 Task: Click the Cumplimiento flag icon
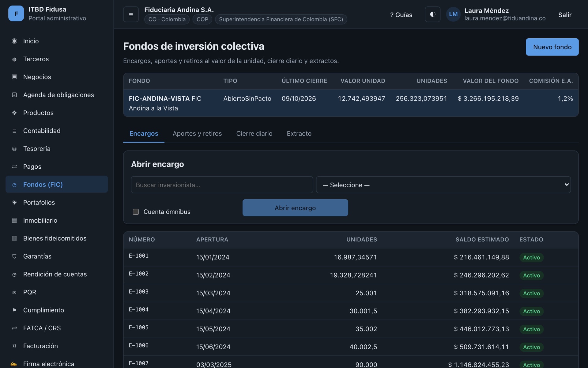tap(14, 310)
